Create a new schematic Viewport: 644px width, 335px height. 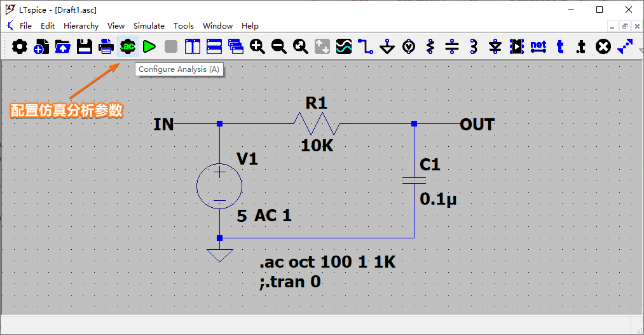pos(41,47)
